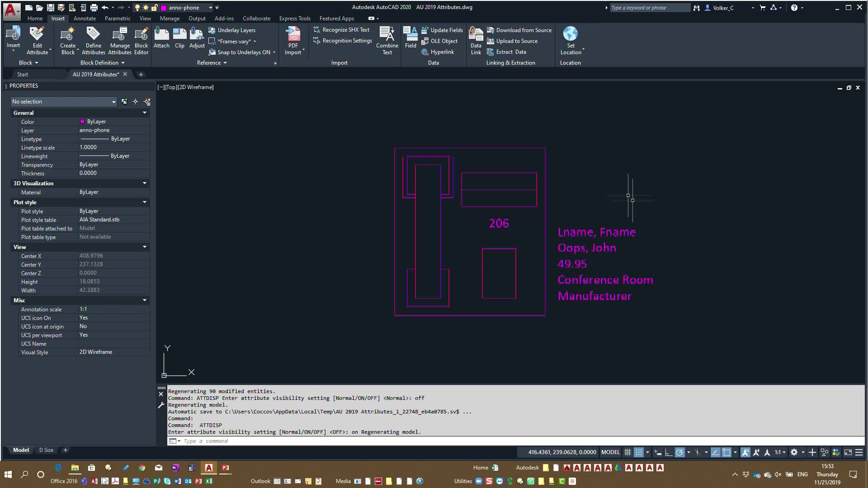Screen dimensions: 868x488
Task: Toggle object snap tracking
Action: tap(715, 452)
